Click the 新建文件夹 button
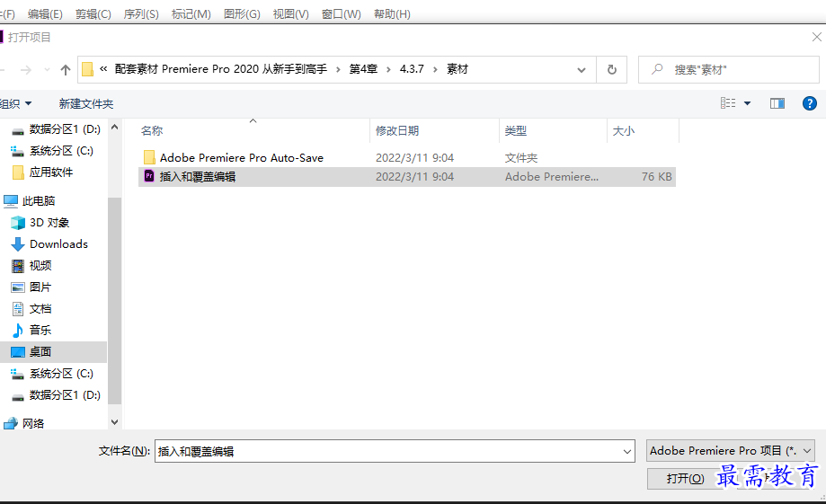826x504 pixels. (86, 103)
